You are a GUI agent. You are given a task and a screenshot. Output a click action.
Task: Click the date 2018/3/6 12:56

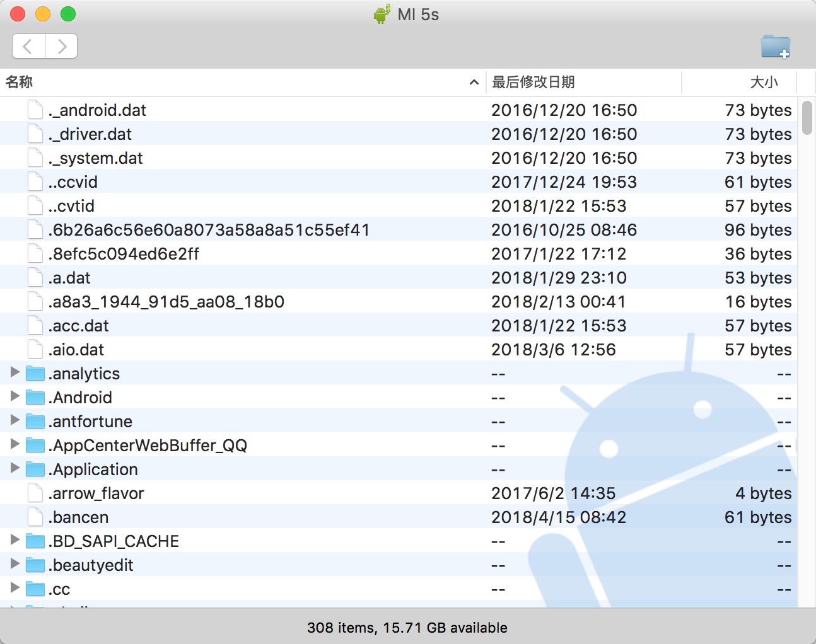(x=554, y=350)
